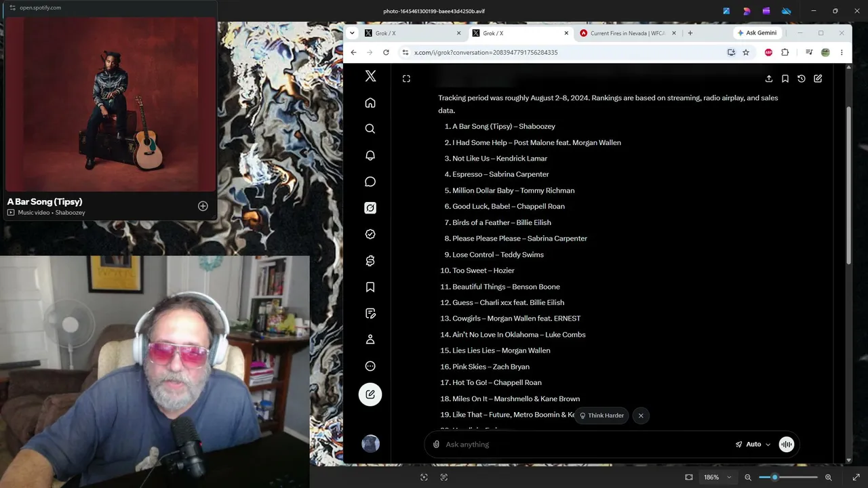Dismiss the Think Harder suggestion
Image resolution: width=868 pixels, height=488 pixels.
[641, 415]
